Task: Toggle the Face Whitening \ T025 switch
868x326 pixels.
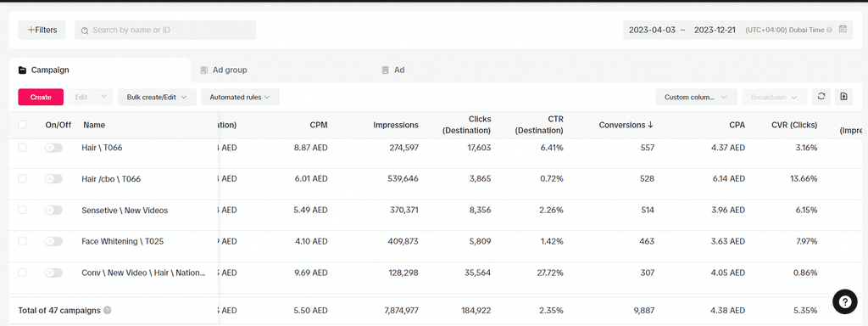Action: pos(53,241)
